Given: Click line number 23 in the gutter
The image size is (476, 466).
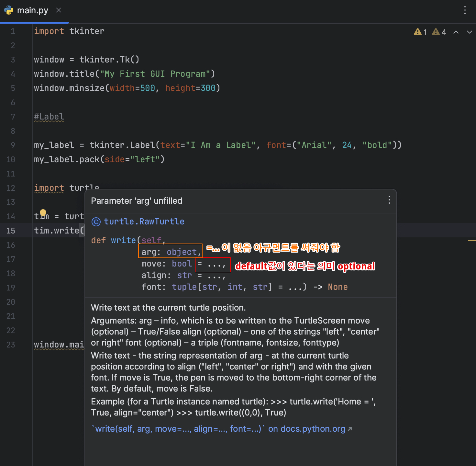Looking at the screenshot, I should coord(11,345).
